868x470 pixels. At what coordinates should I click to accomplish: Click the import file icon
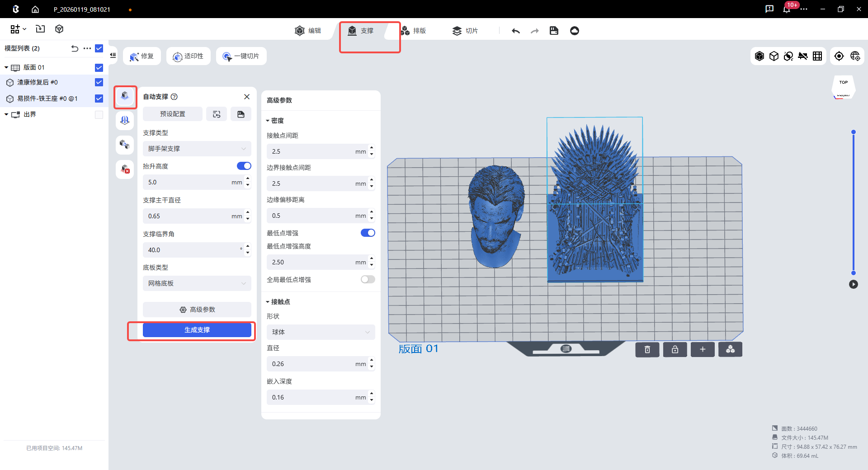point(40,29)
